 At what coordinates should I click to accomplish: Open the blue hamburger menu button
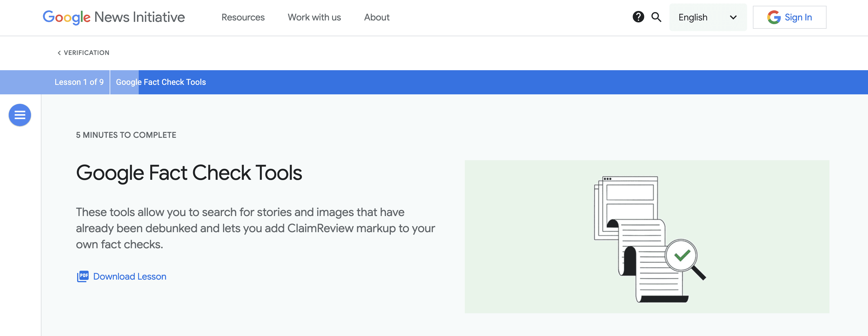(x=20, y=115)
